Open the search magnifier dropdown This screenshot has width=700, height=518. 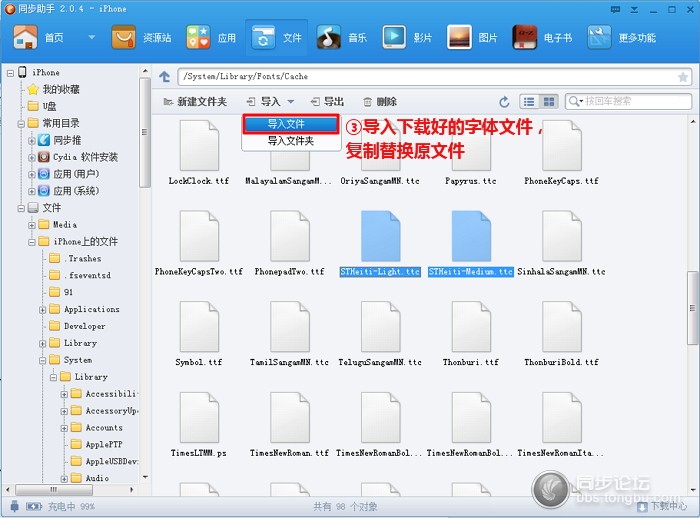[x=575, y=101]
